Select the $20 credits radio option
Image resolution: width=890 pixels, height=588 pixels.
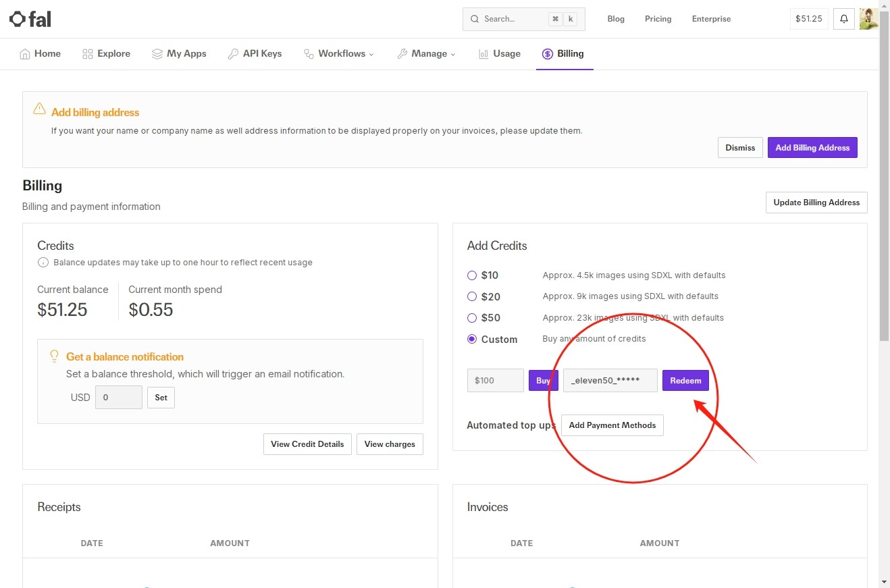coord(472,296)
